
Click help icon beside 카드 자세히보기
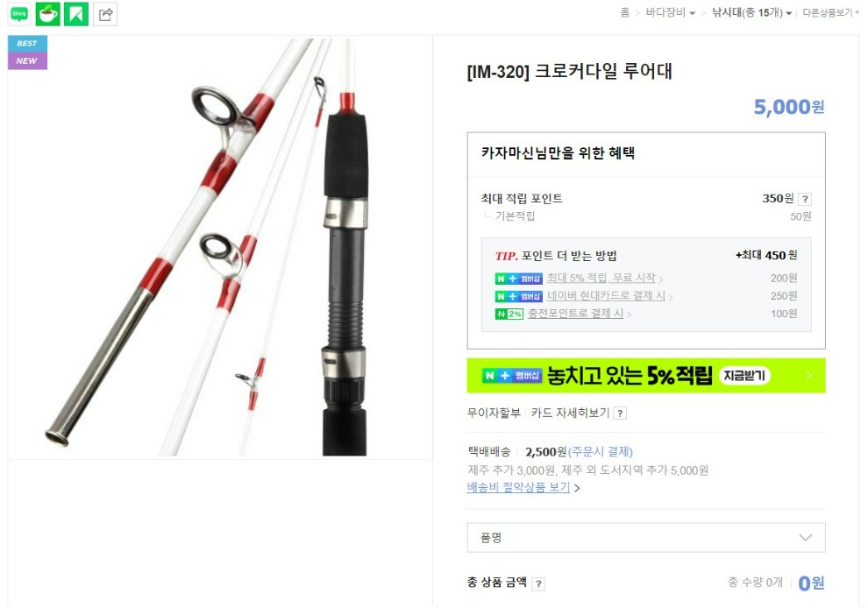coord(620,414)
